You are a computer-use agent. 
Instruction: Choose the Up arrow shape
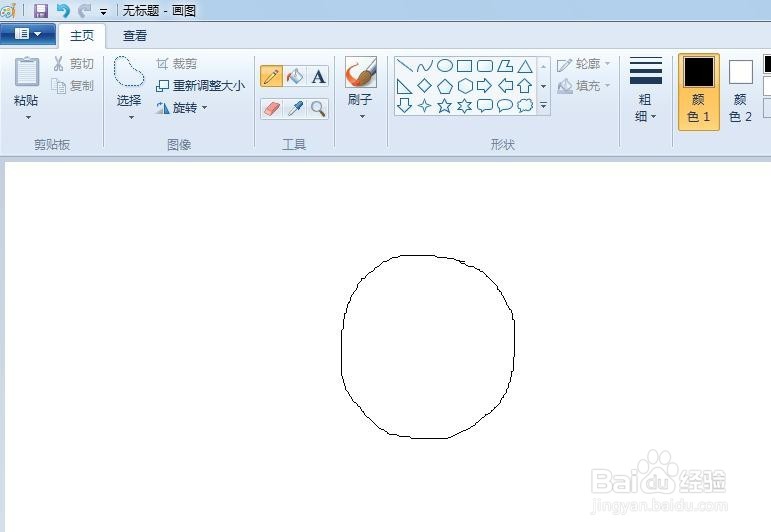click(525, 86)
